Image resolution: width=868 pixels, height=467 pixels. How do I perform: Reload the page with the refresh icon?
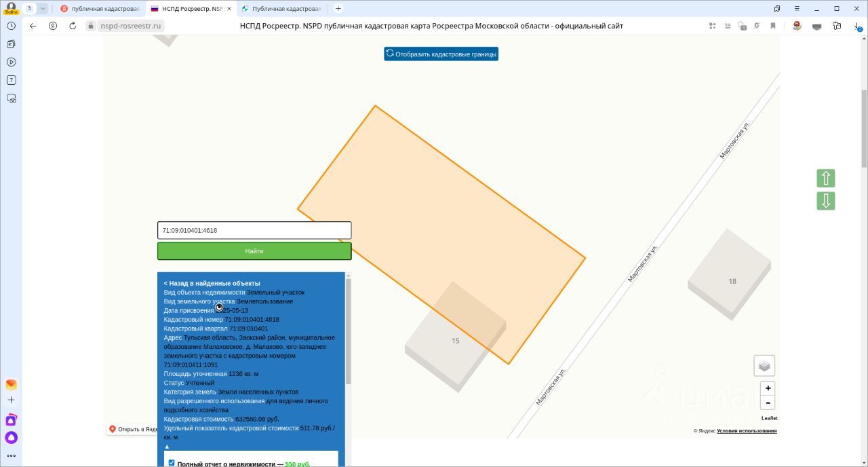point(73,26)
